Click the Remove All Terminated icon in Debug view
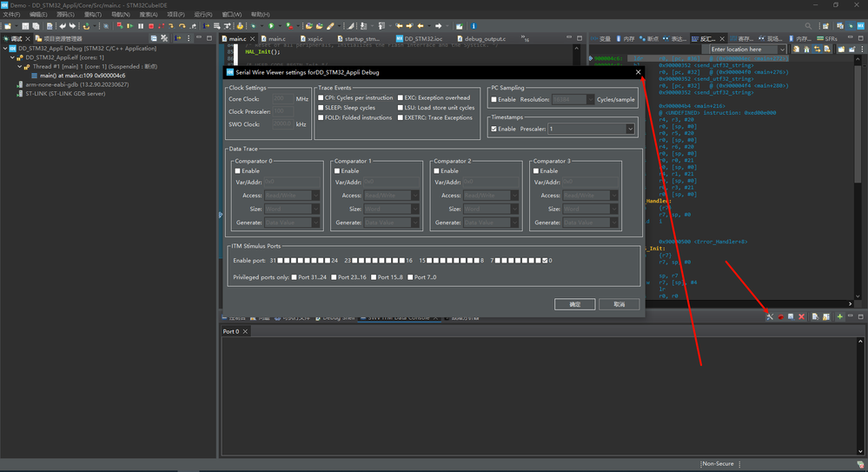Screen dimensions: 868x472 click(164, 38)
